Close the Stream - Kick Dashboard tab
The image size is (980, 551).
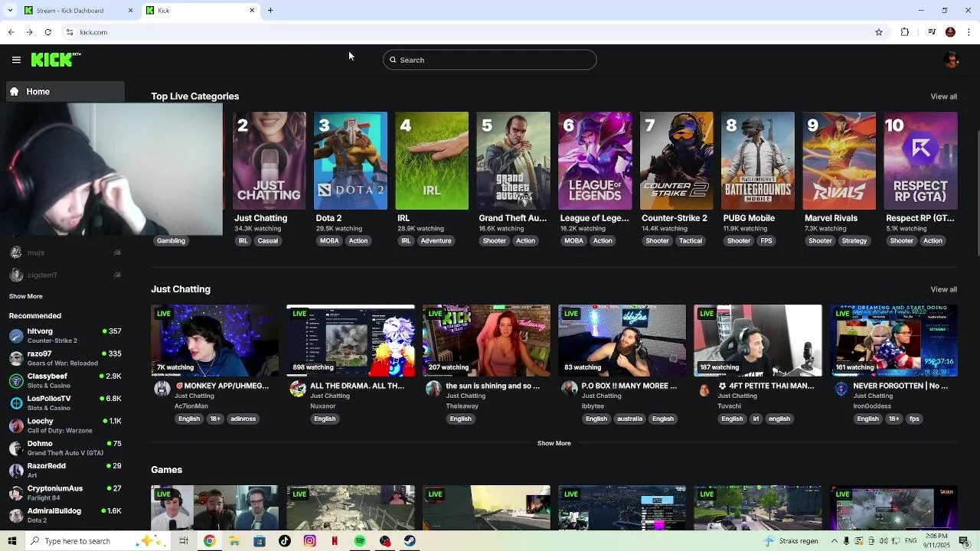point(130,10)
